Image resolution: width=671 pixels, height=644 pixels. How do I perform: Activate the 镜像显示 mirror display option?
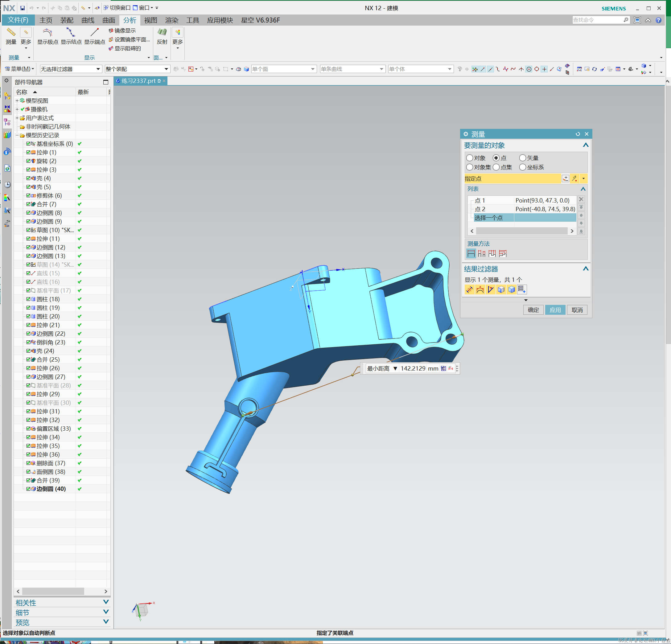point(122,31)
